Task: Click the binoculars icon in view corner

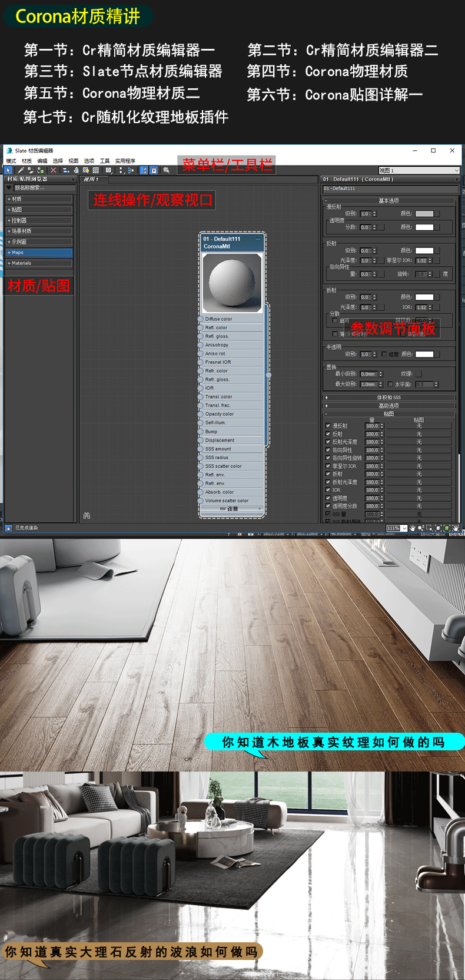Action: point(87,515)
